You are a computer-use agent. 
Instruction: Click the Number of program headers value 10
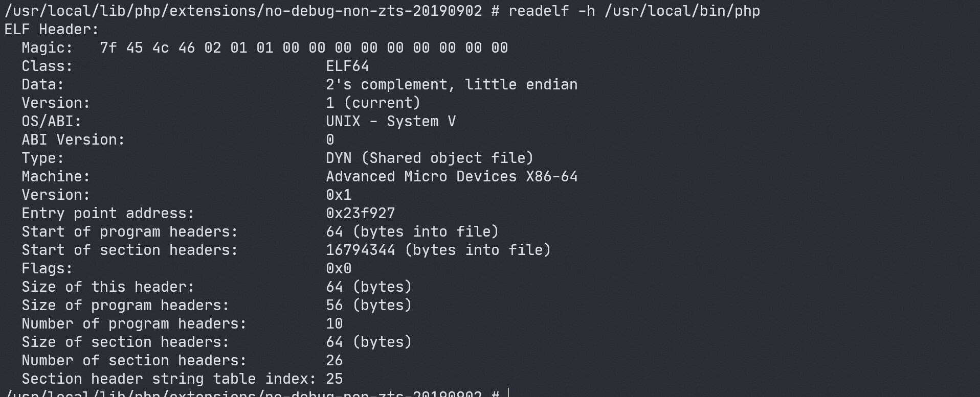click(x=335, y=323)
